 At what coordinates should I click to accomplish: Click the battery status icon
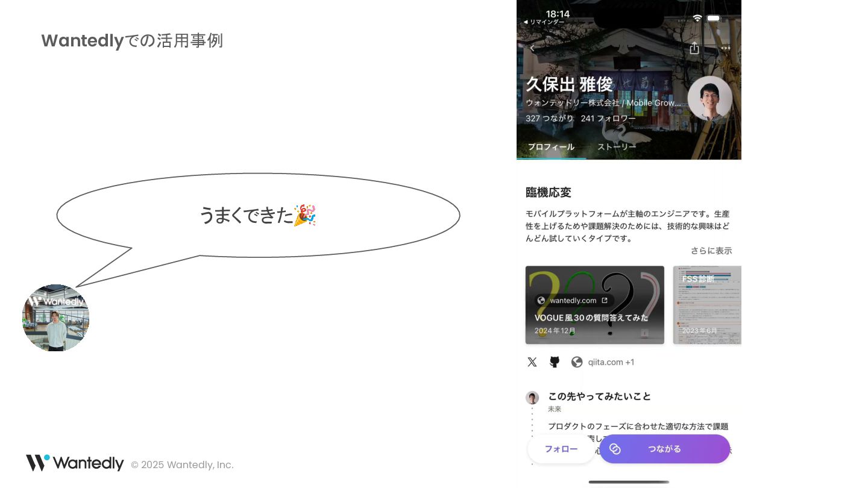[714, 18]
